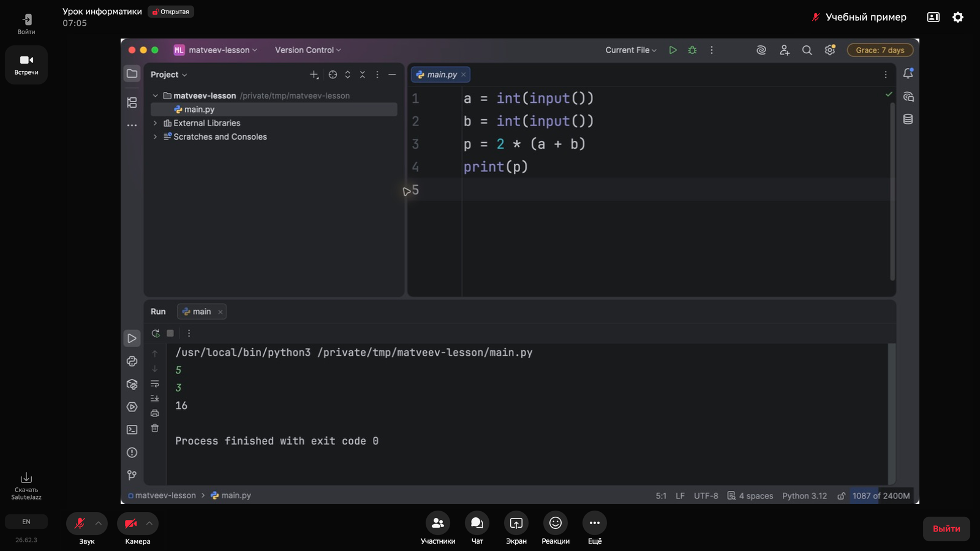Expand the External Libraries tree node

156,123
